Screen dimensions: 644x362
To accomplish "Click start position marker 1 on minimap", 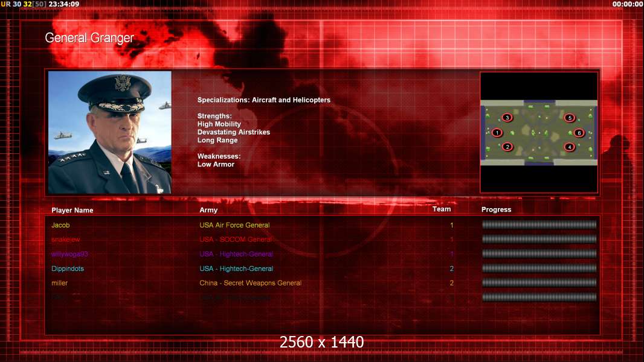I will point(497,132).
